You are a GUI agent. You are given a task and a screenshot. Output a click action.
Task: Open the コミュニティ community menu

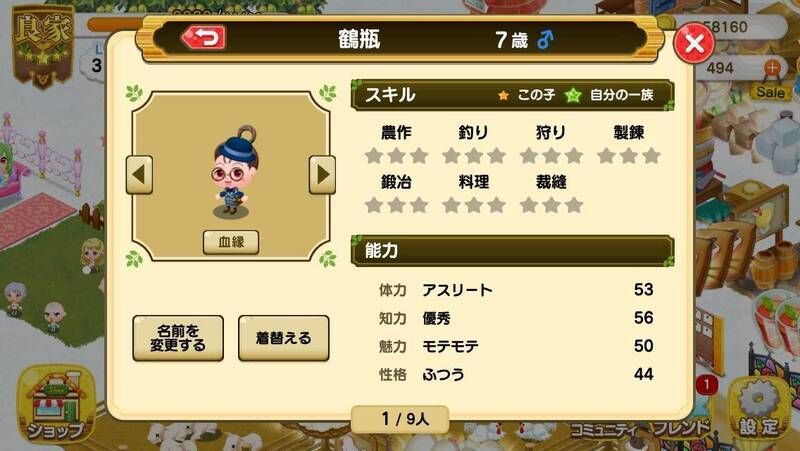(603, 430)
